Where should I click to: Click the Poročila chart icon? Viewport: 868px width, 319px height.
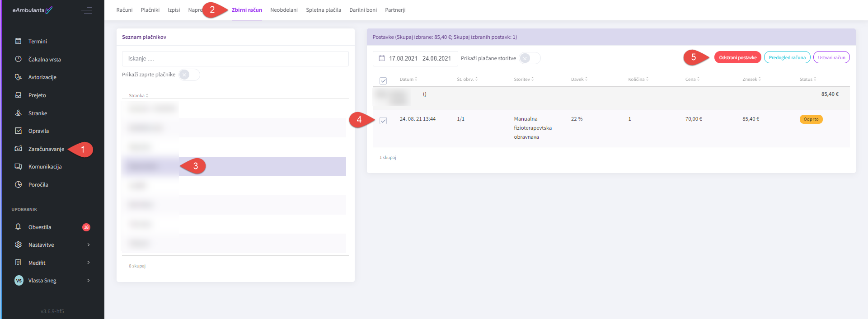coord(19,185)
